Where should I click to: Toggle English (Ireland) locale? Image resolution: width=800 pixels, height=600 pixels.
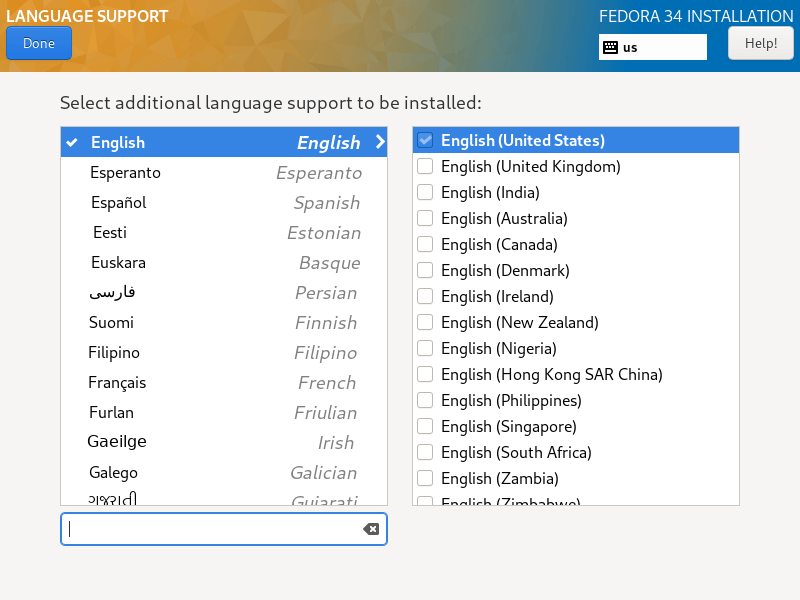pyautogui.click(x=425, y=297)
